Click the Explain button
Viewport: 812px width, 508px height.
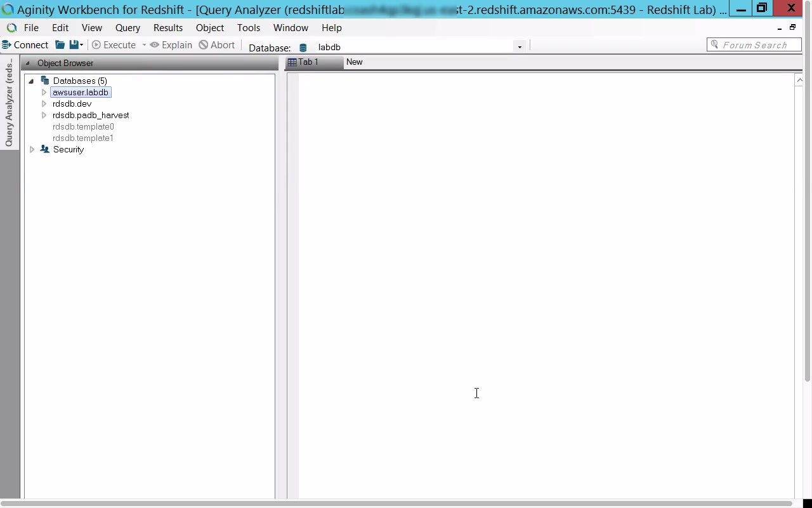click(171, 45)
